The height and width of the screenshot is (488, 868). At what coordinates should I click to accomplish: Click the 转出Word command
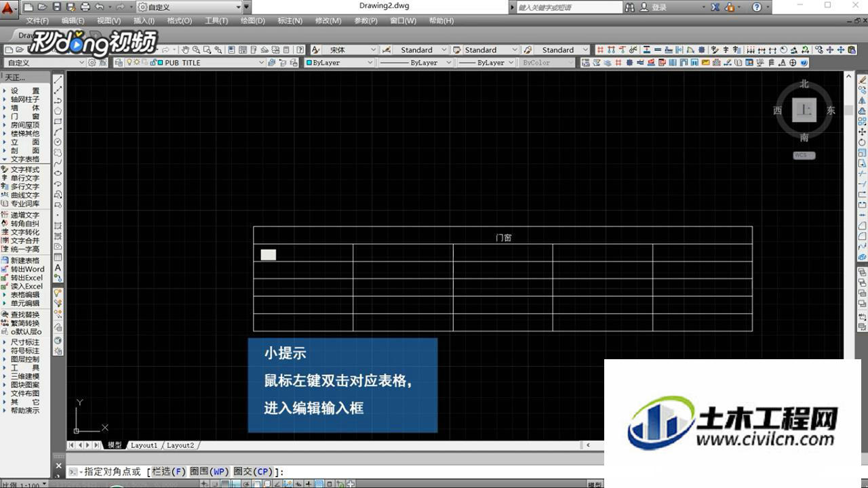[22, 269]
